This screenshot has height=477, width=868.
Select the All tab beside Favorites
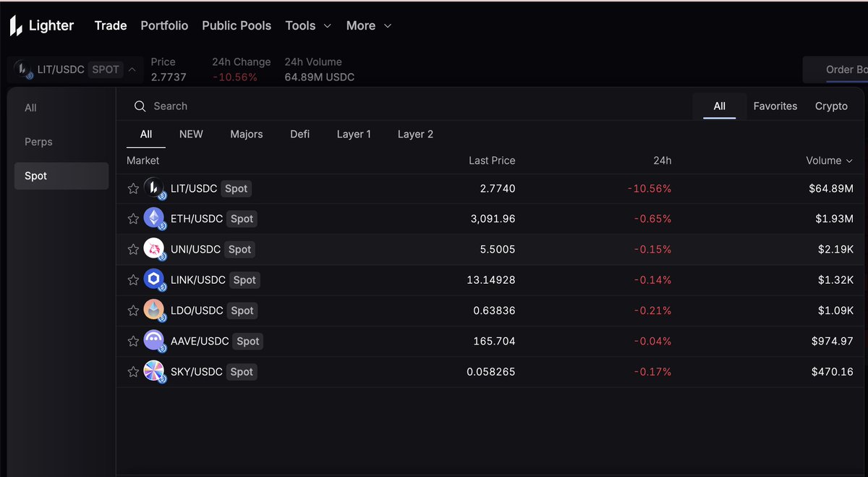pos(720,106)
